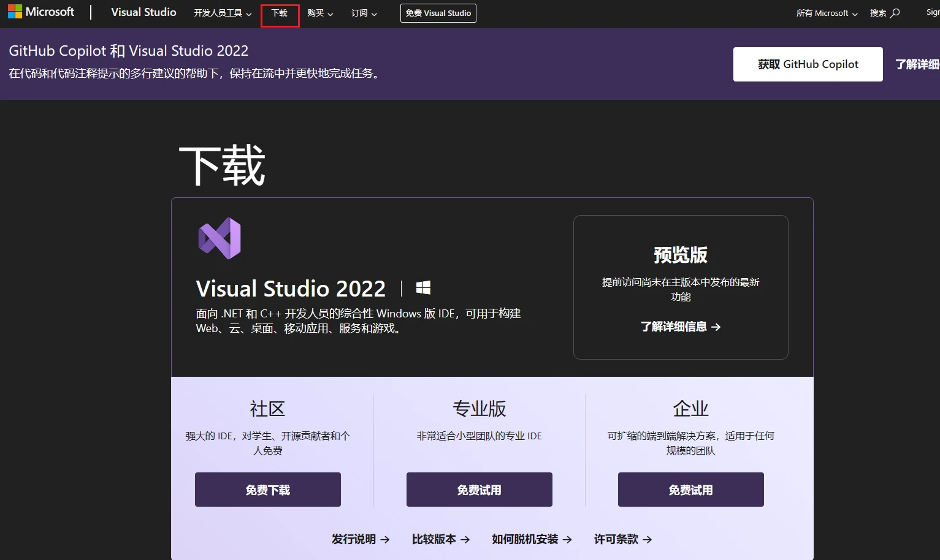The width and height of the screenshot is (940, 560).
Task: Expand the 购买 dropdown menu
Action: pos(320,13)
